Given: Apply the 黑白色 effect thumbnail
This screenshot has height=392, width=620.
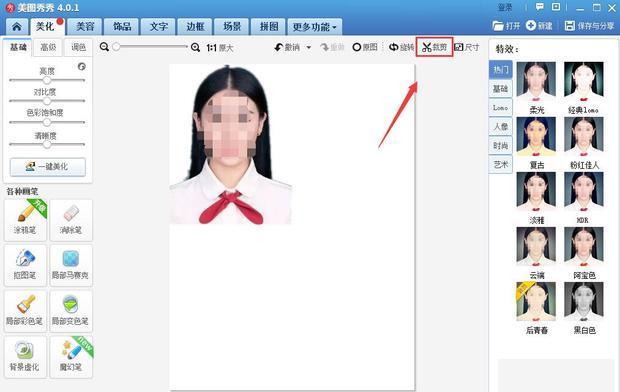Looking at the screenshot, I should (x=584, y=301).
